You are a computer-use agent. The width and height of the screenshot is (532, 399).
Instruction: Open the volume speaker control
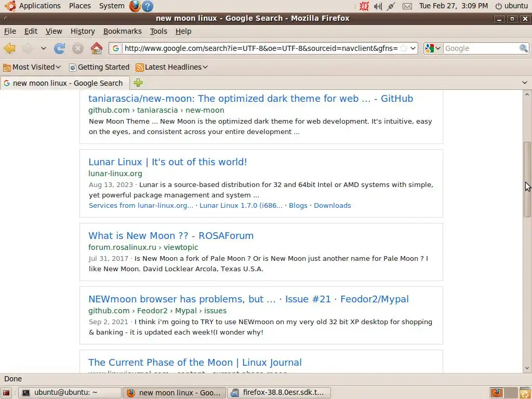pos(378,6)
